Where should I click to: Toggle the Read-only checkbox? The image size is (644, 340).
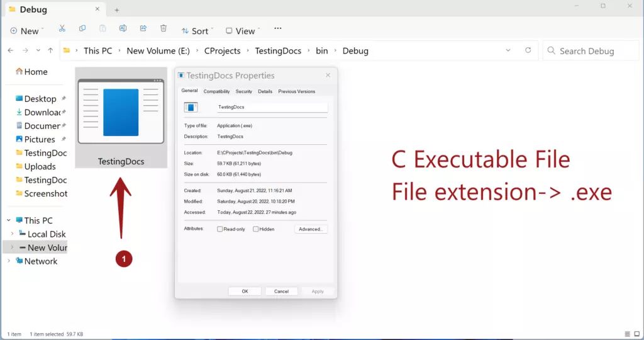[x=219, y=229]
